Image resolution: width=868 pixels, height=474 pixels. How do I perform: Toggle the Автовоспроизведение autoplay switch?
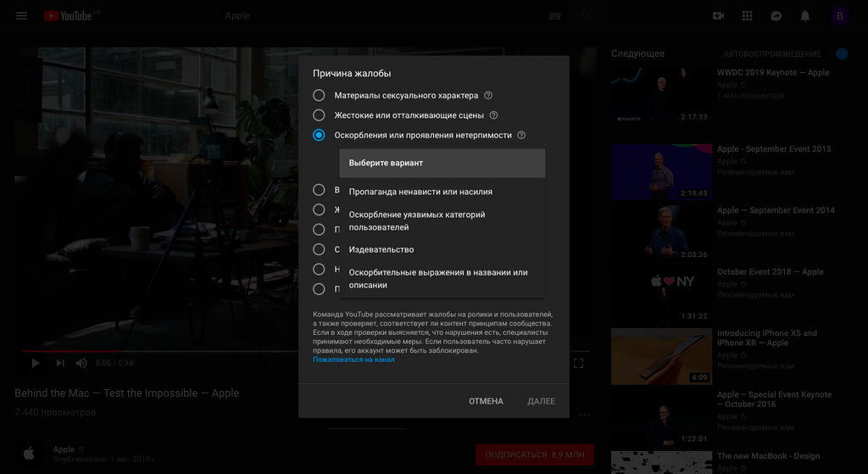842,53
